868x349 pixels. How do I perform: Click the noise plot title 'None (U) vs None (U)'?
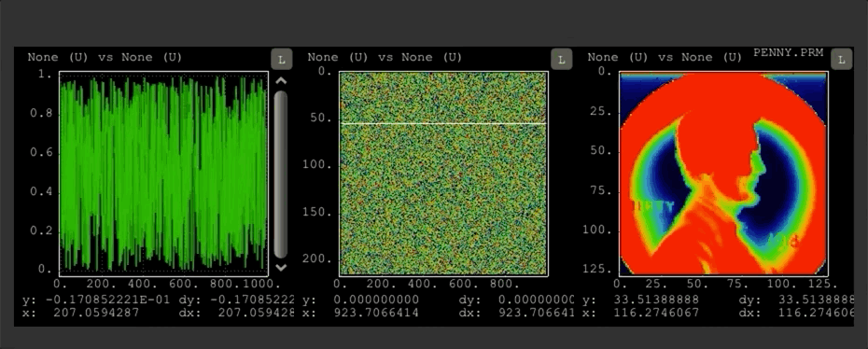[385, 57]
